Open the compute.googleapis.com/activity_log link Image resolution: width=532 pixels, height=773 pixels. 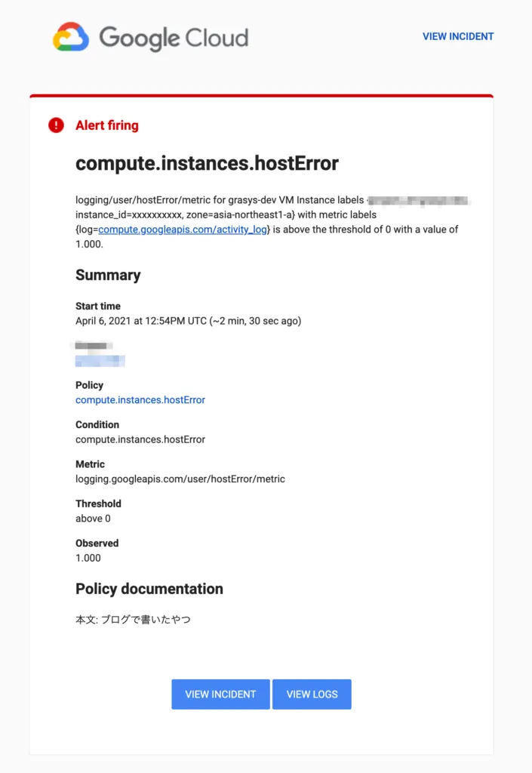183,229
